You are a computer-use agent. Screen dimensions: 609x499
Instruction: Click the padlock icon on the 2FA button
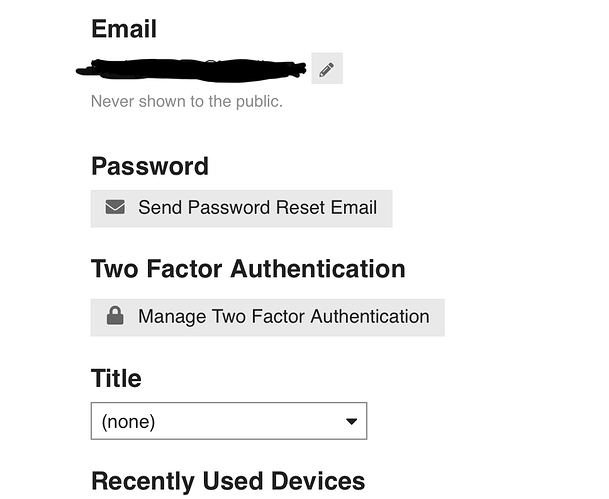point(115,315)
